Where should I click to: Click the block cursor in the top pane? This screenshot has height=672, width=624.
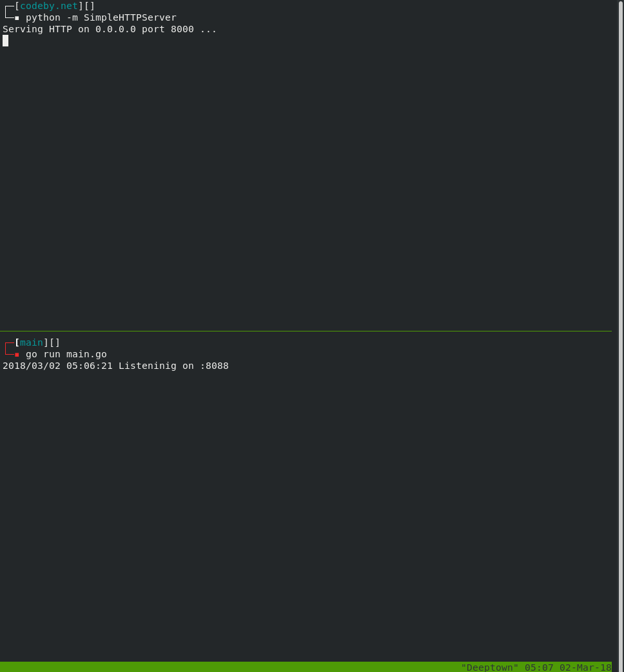point(5,41)
